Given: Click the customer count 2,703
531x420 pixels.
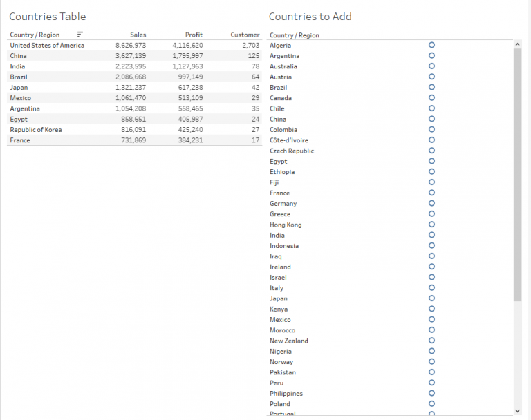Looking at the screenshot, I should pyautogui.click(x=250, y=45).
